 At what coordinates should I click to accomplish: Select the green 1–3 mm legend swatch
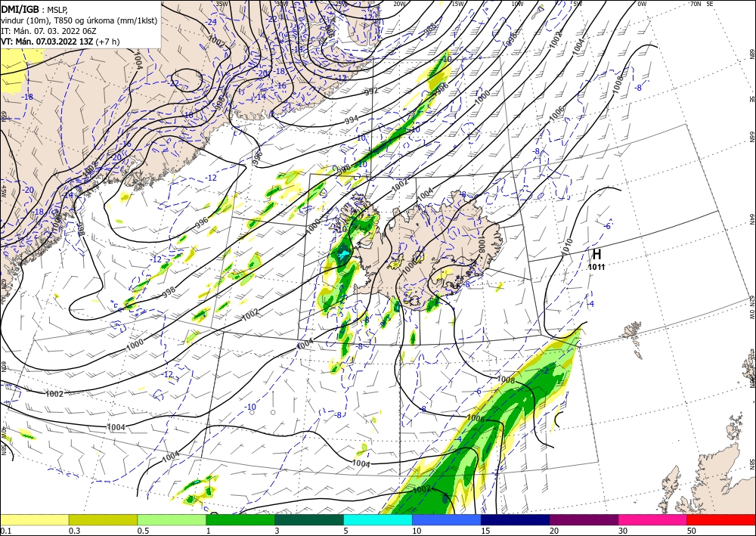pos(240,519)
